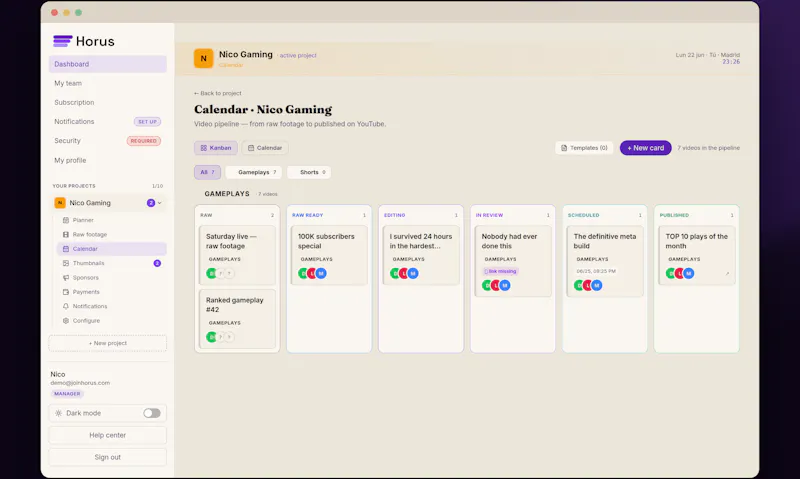
Task: Open account Notifications with SET UP badge
Action: (x=108, y=121)
